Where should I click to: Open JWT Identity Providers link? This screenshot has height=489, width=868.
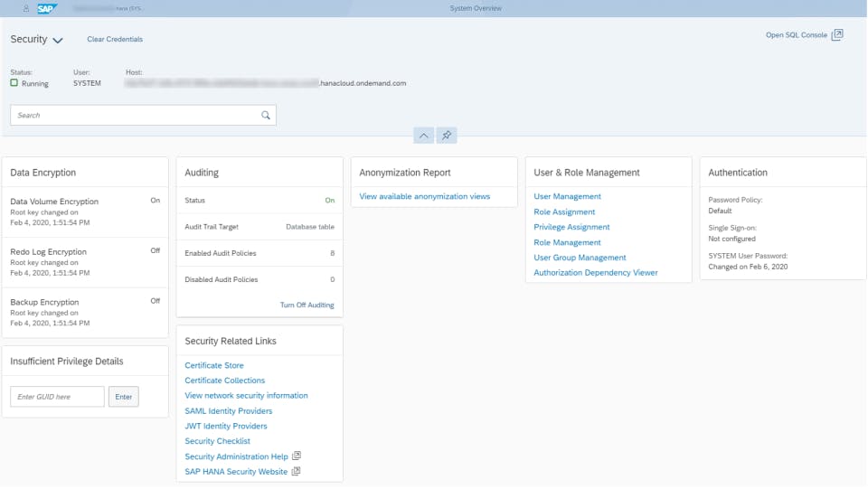[x=226, y=426]
